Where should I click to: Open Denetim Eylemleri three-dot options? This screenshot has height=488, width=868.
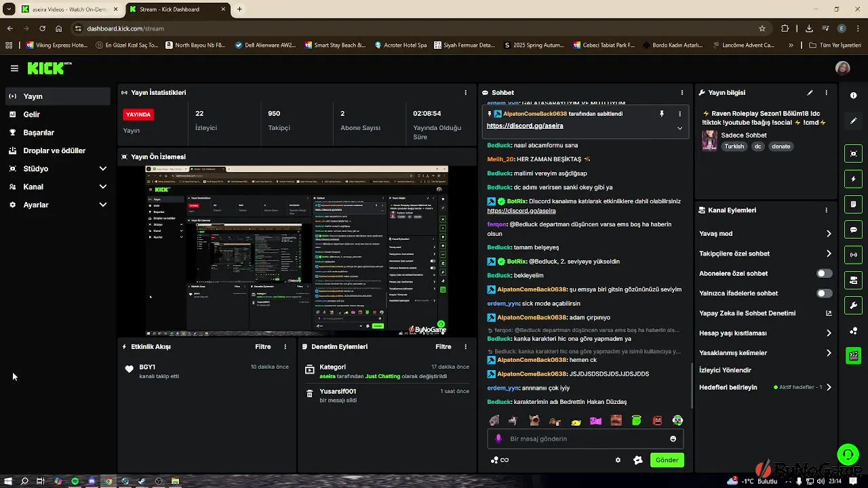tap(465, 347)
